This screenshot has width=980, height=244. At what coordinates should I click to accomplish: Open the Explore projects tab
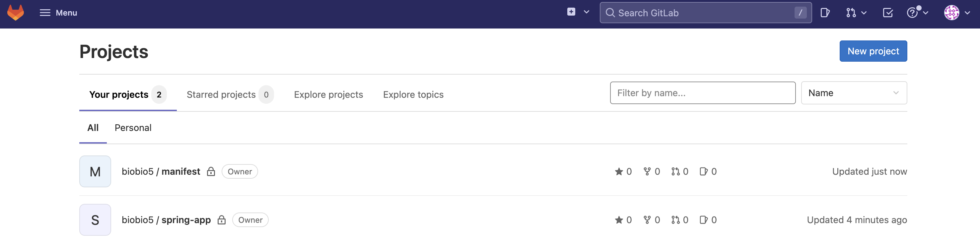click(x=328, y=94)
